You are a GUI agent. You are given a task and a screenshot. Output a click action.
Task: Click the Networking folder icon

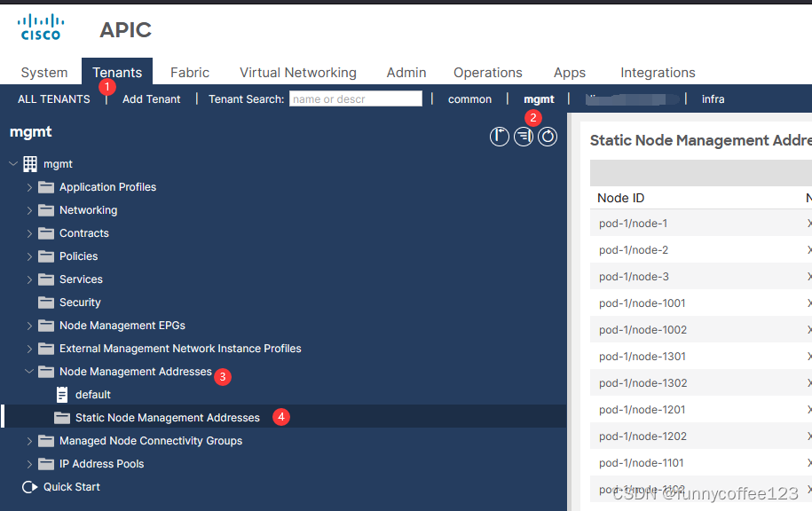46,210
